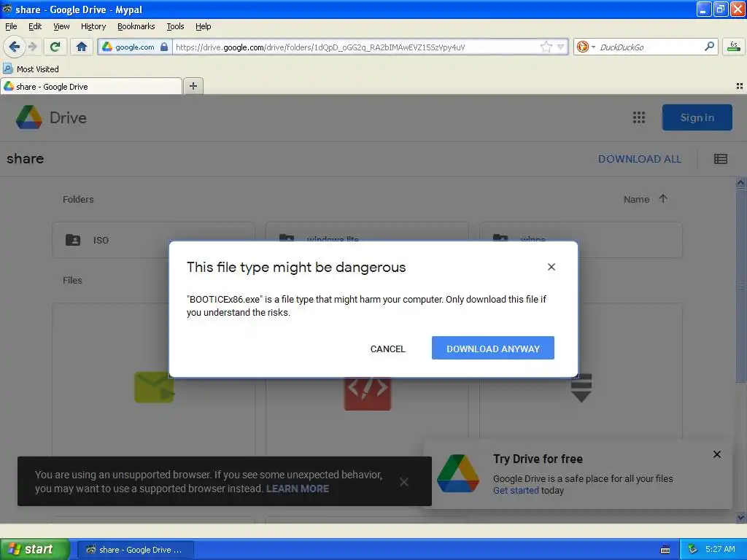Click inside the URL address field
Image resolution: width=747 pixels, height=560 pixels.
click(x=356, y=47)
